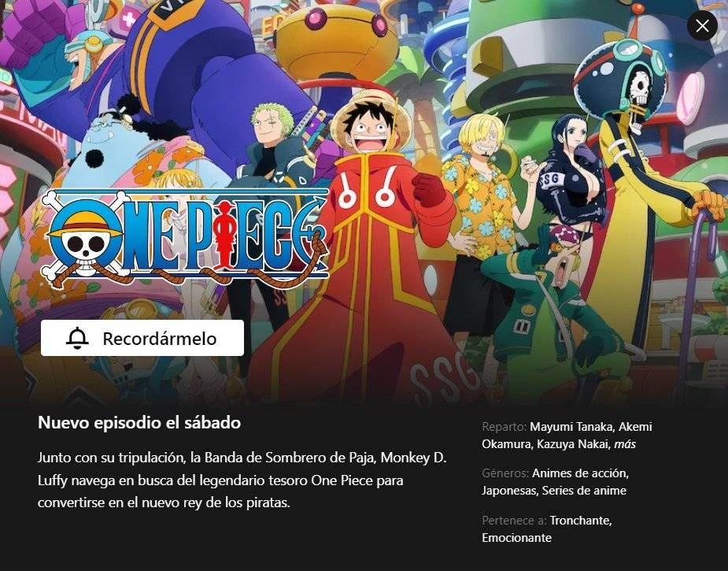Click the series synopsis text
Image resolution: width=728 pixels, height=571 pixels.
(242, 480)
